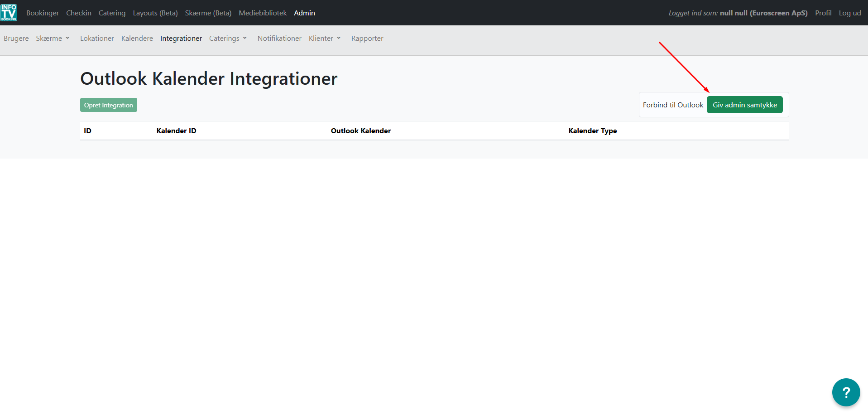
Task: Open the Rapporter tab
Action: pyautogui.click(x=367, y=39)
